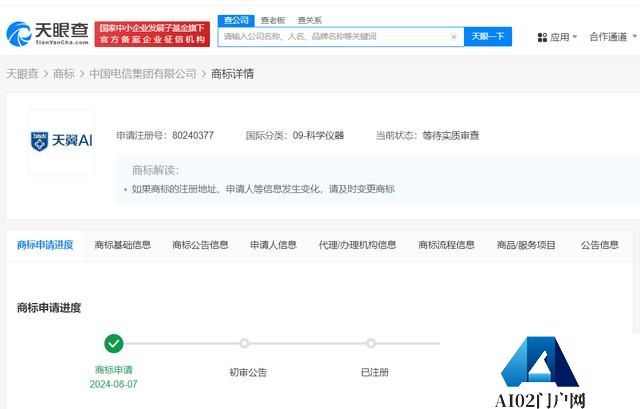
Task: Select registration number 80240377 text
Action: coord(193,136)
